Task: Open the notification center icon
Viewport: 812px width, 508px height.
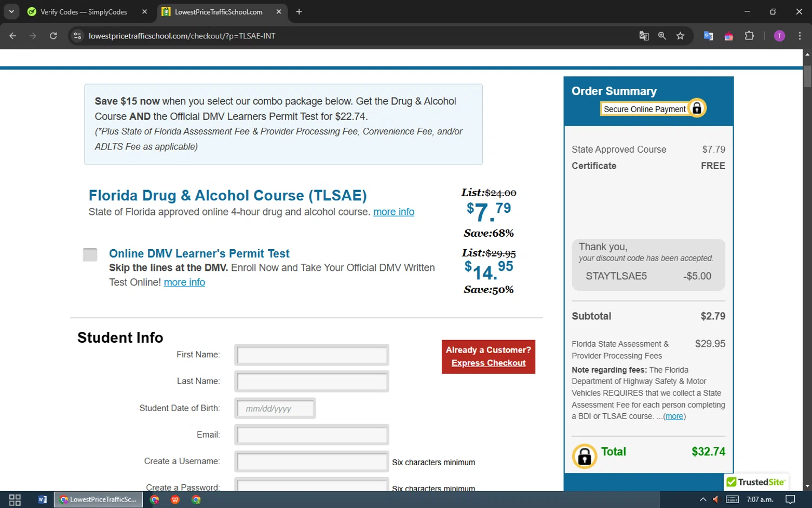Action: [x=790, y=499]
